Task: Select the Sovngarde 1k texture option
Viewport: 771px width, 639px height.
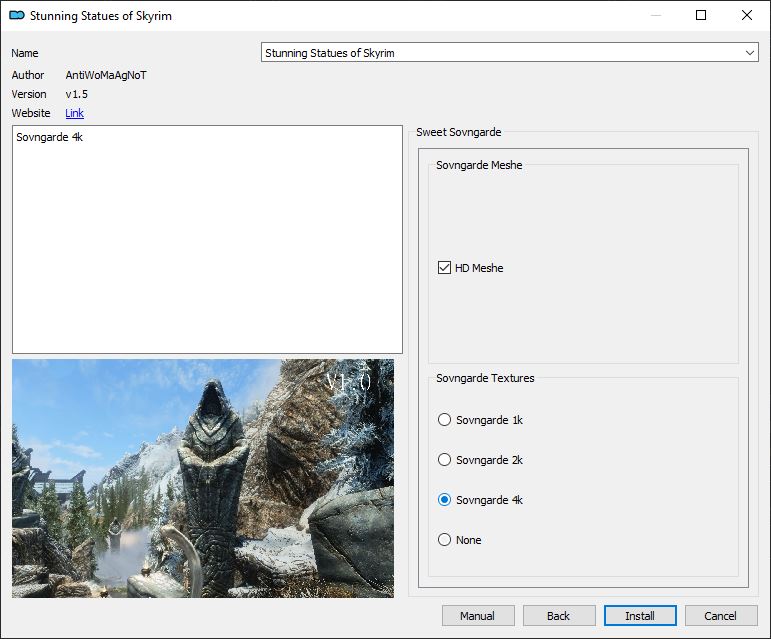Action: tap(444, 420)
